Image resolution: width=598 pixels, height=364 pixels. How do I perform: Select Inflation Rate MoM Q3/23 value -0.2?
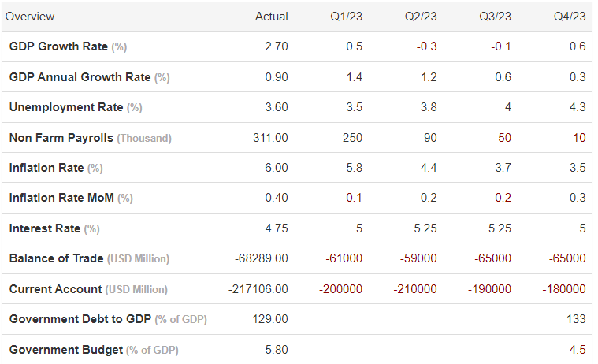coord(501,198)
